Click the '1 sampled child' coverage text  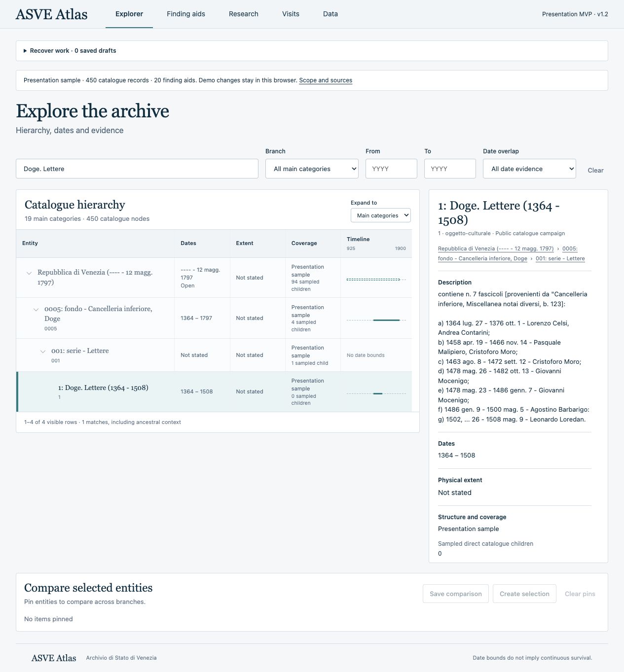click(x=310, y=363)
